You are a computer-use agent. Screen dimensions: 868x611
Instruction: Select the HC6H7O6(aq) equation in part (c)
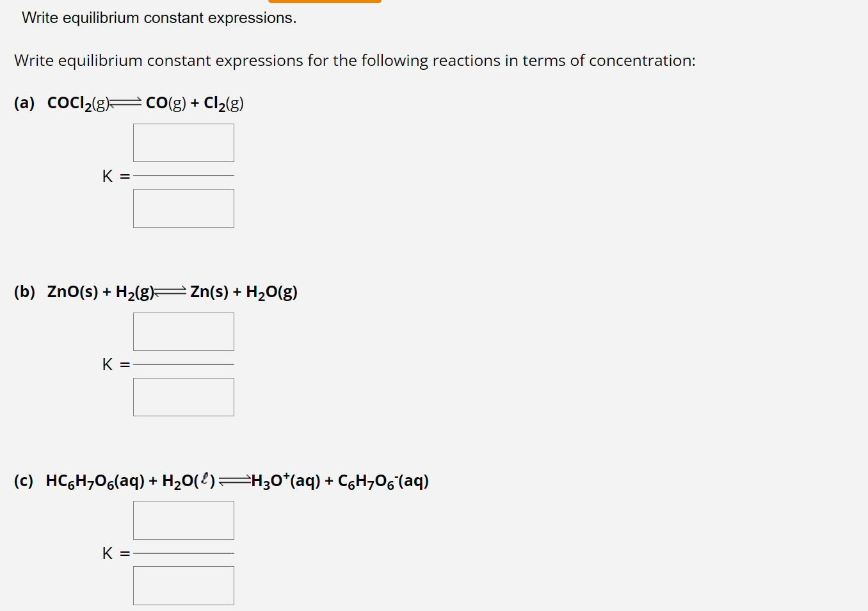(x=237, y=480)
